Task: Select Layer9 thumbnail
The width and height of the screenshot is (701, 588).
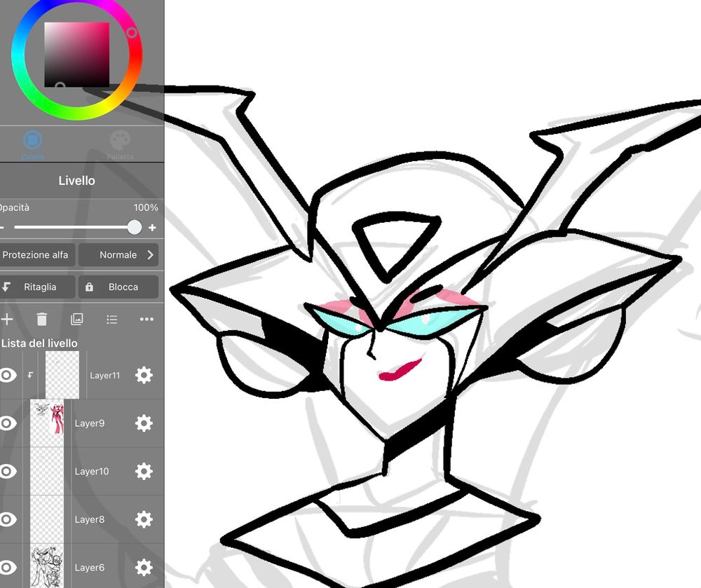Action: tap(47, 423)
